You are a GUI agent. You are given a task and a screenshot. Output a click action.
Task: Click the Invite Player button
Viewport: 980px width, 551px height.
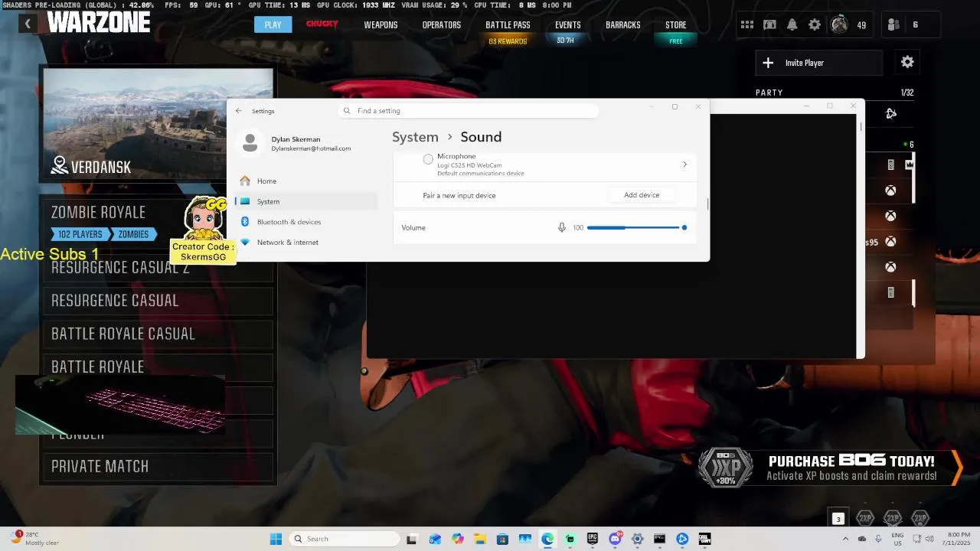coord(818,63)
